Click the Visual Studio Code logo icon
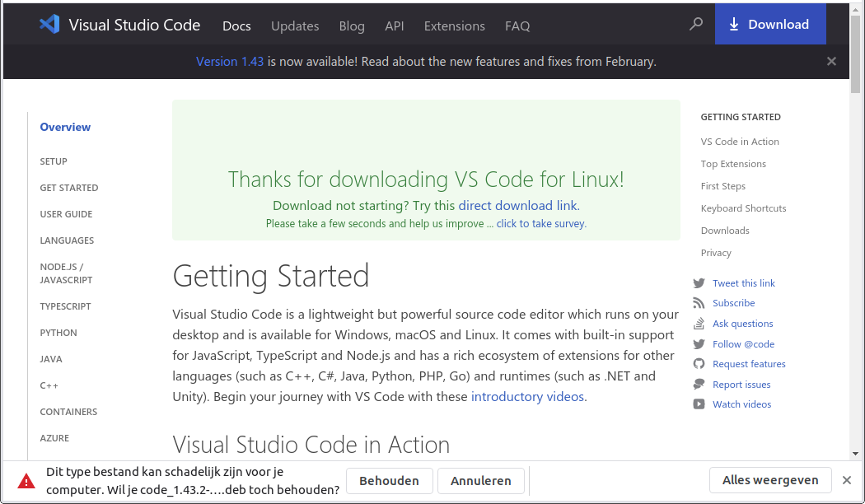The width and height of the screenshot is (865, 504). pyautogui.click(x=49, y=24)
